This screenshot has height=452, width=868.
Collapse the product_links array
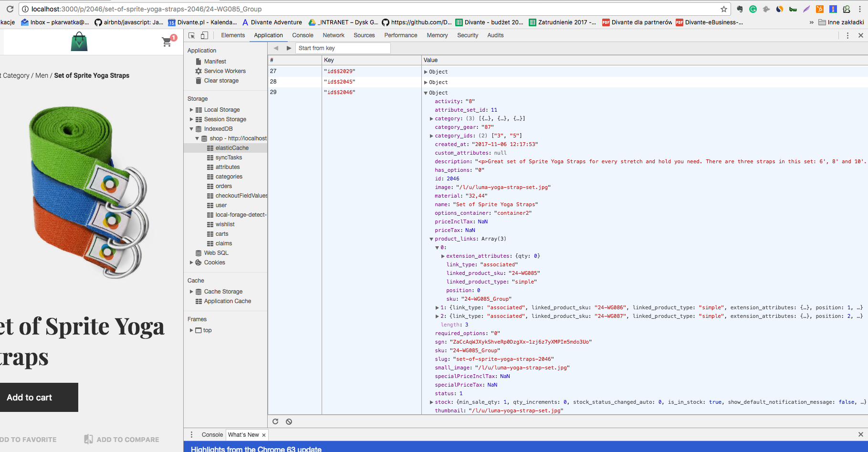pyautogui.click(x=431, y=239)
